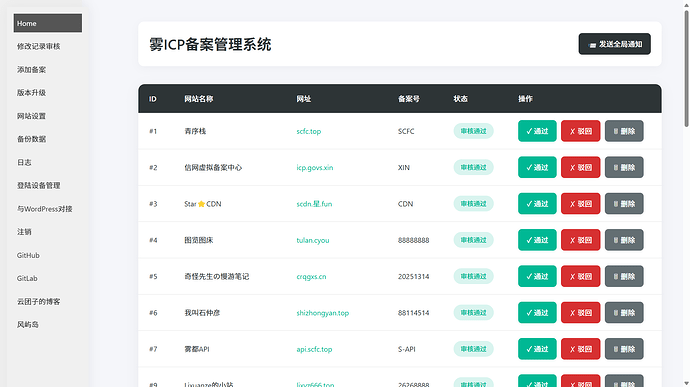
Task: Delete 青序栈 record via trash 删除
Action: click(624, 131)
